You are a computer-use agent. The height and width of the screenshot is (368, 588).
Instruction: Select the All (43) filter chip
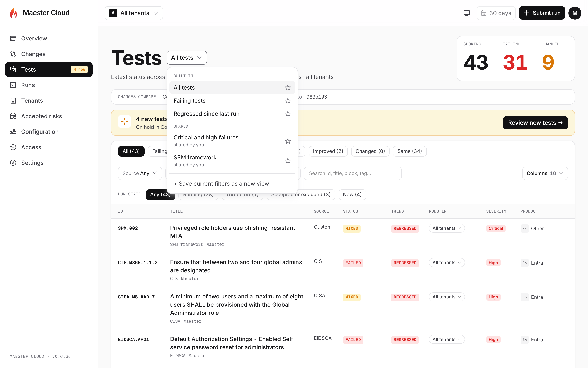point(131,151)
